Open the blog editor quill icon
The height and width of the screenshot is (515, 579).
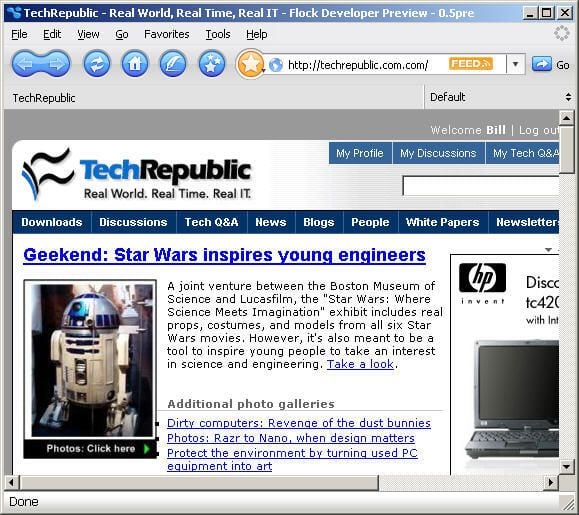pyautogui.click(x=172, y=64)
